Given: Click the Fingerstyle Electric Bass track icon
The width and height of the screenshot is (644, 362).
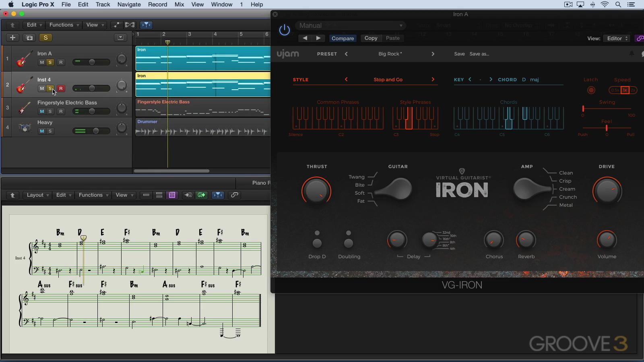Looking at the screenshot, I should pos(24,107).
